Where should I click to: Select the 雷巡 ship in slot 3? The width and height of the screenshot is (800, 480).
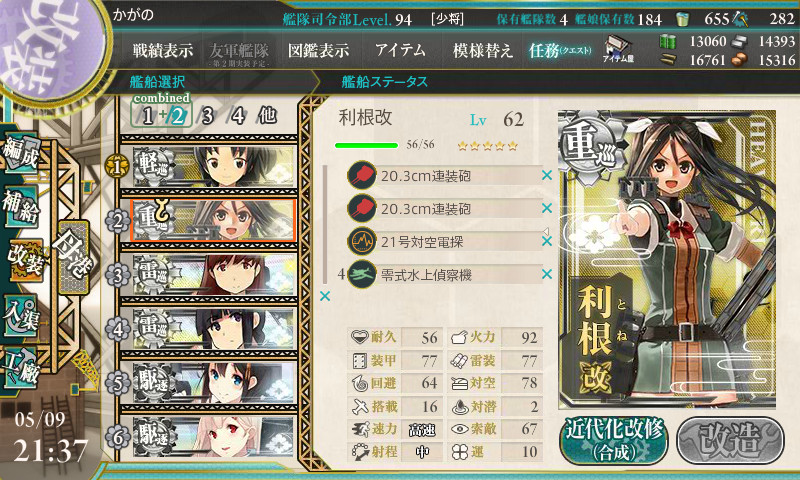[x=213, y=275]
